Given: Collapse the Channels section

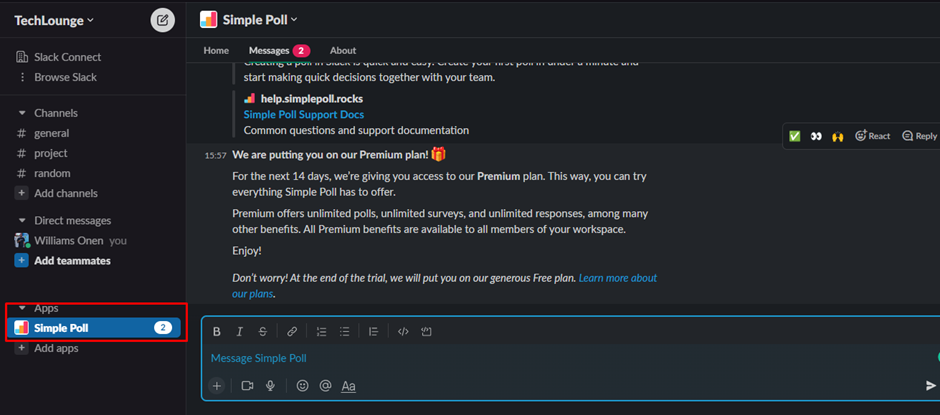Looking at the screenshot, I should click(x=22, y=113).
